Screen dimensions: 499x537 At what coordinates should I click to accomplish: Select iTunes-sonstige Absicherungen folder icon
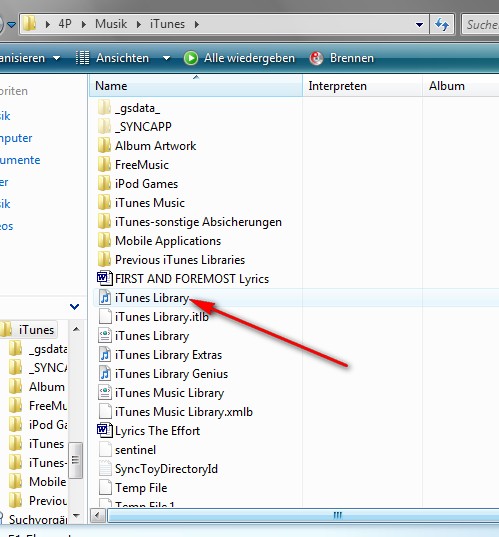[104, 222]
